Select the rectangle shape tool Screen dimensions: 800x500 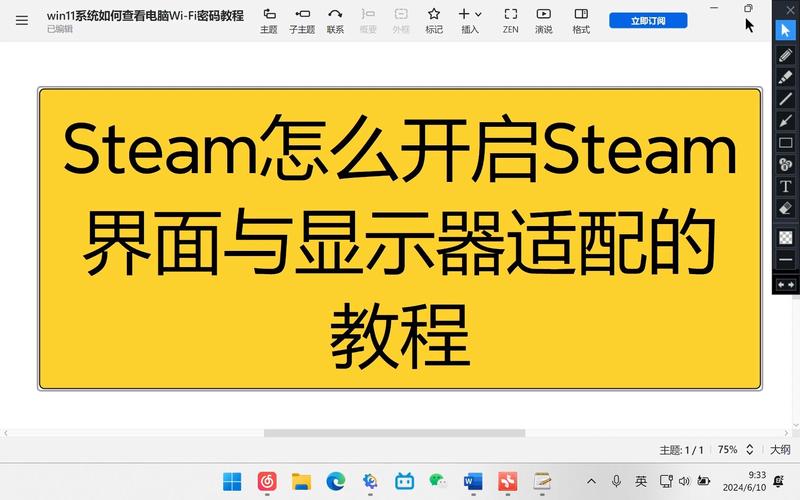[786, 143]
